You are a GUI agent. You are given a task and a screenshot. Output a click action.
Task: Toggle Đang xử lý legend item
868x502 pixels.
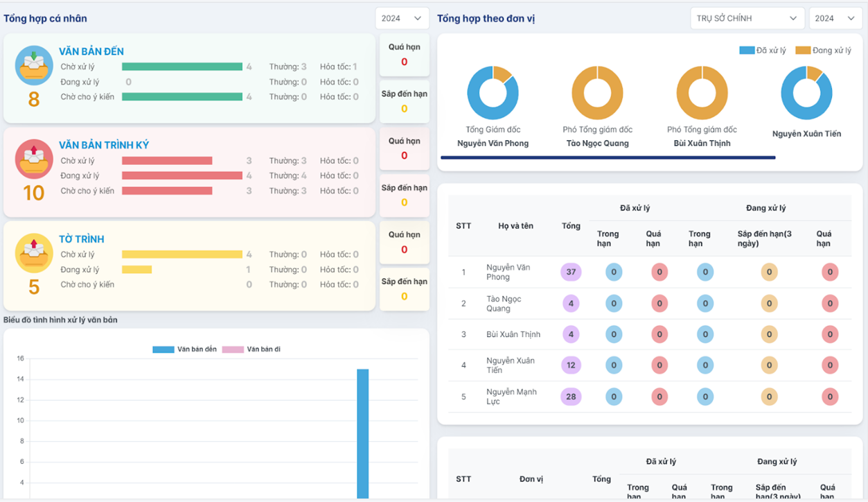point(824,51)
